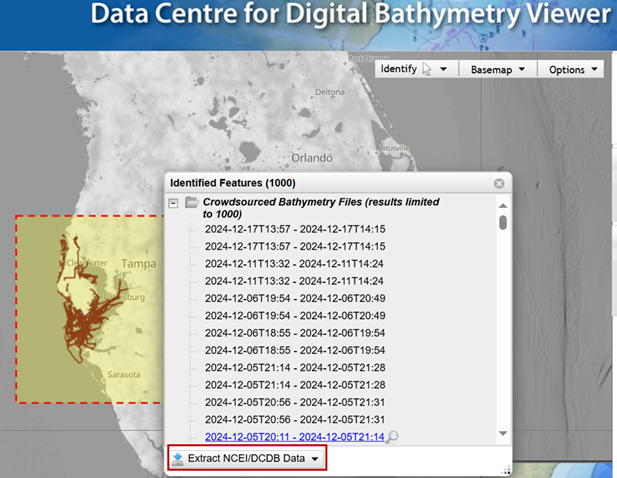Click the folder icon for Crowdsourced Bathymetry Files

tap(191, 202)
